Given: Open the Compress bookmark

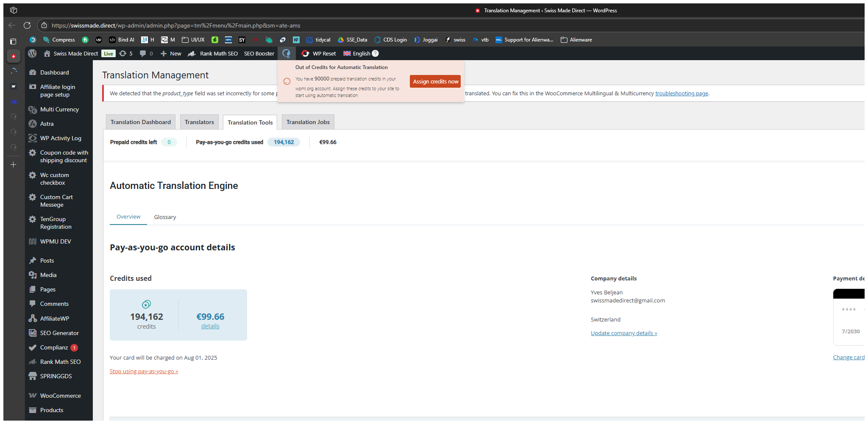Looking at the screenshot, I should coord(59,40).
